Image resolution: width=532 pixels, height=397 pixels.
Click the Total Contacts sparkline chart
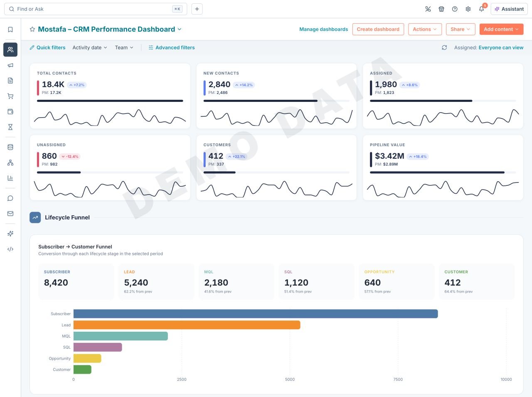point(110,117)
